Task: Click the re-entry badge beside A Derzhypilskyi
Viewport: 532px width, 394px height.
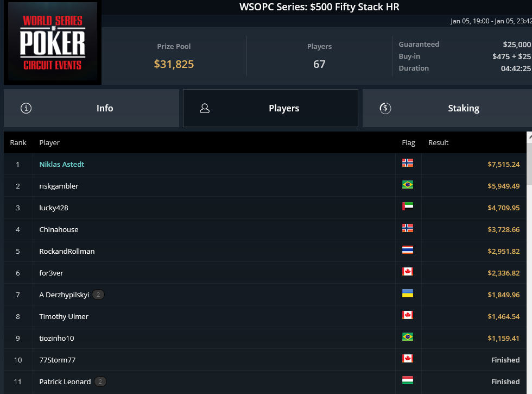Action: (98, 295)
